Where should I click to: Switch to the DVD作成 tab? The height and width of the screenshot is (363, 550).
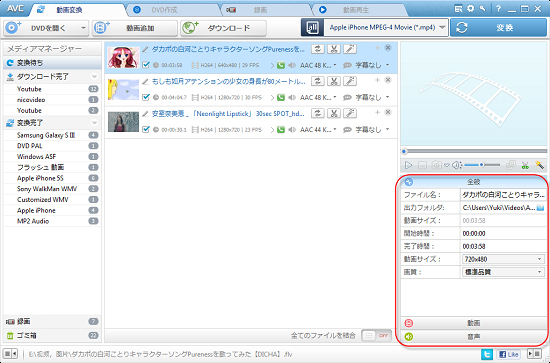click(x=164, y=10)
